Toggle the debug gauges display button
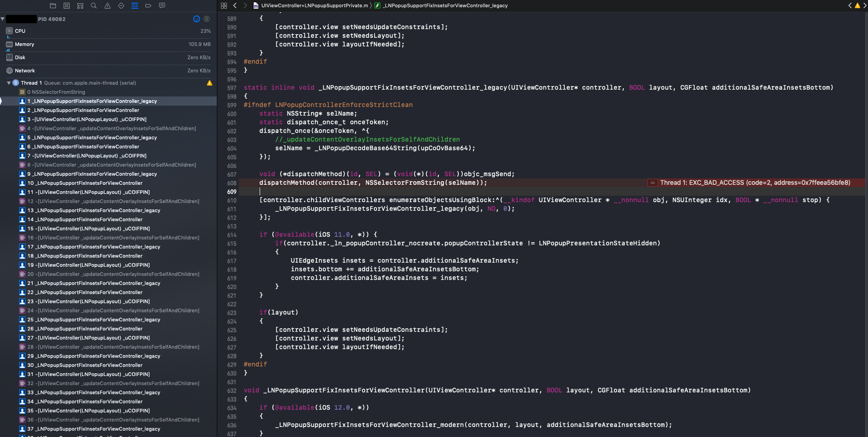868x437 pixels. [196, 19]
